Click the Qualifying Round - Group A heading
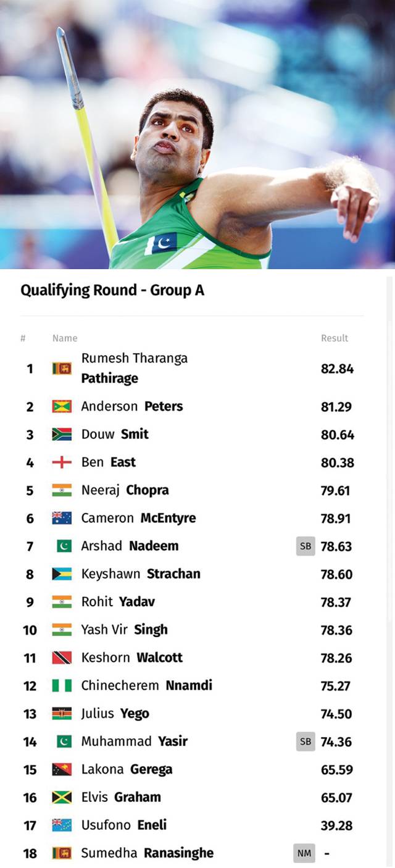 click(x=112, y=290)
